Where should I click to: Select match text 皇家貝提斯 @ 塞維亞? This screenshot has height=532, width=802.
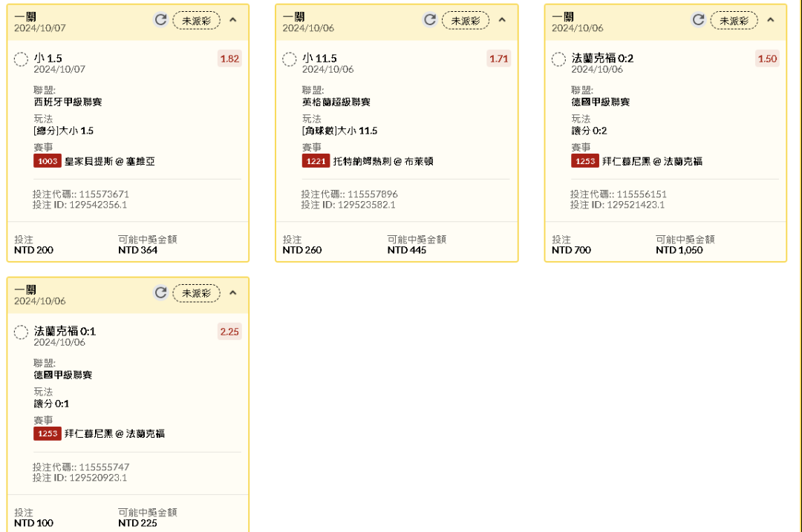[x=109, y=162]
